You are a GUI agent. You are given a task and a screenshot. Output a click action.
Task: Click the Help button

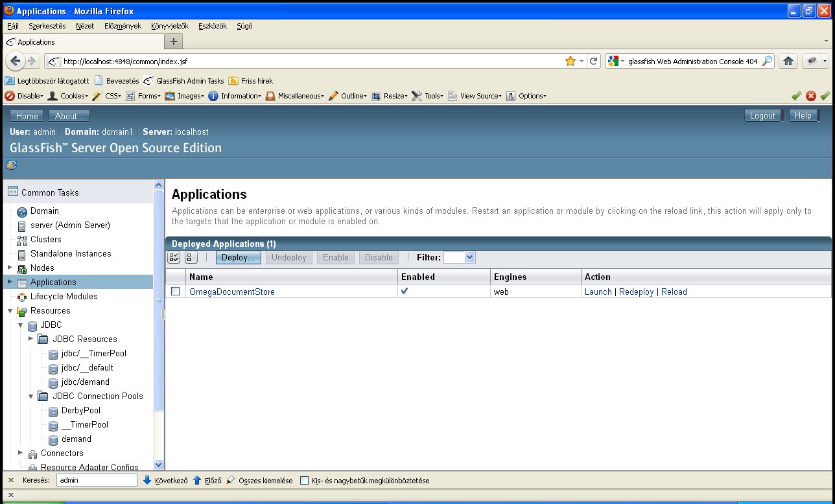point(803,116)
